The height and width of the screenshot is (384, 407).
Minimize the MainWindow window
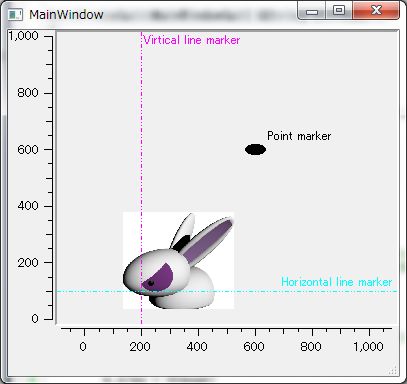[x=312, y=12]
